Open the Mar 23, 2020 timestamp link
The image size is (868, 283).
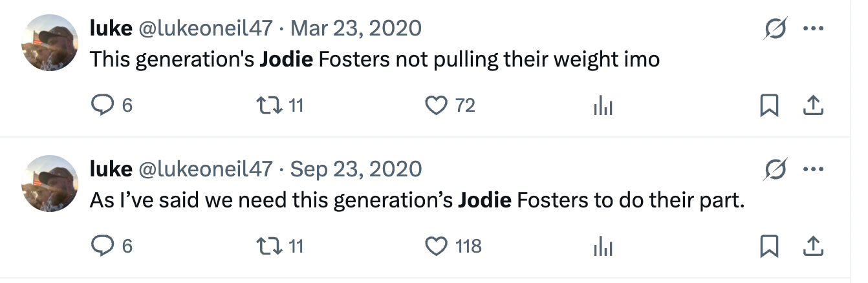coord(356,28)
